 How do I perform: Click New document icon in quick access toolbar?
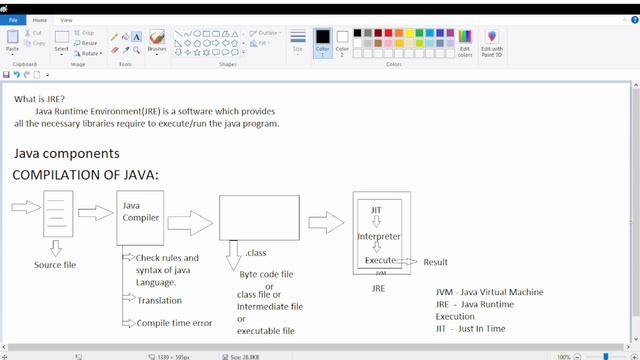[x=37, y=75]
